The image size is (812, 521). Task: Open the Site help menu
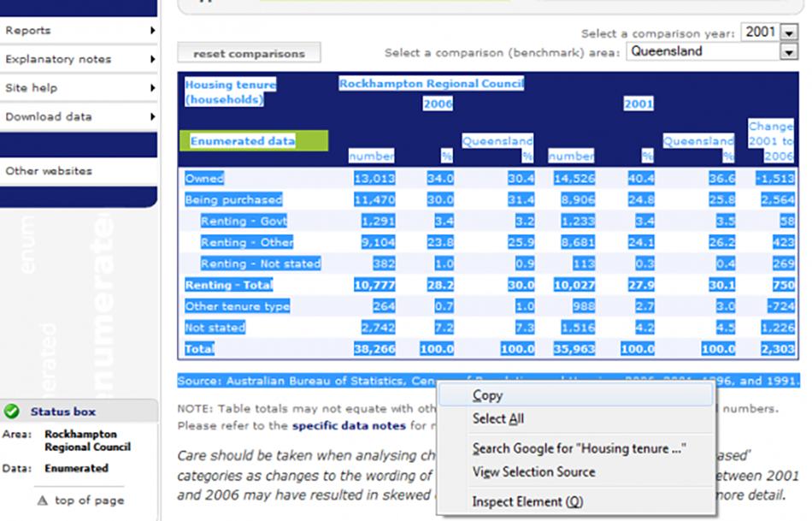point(79,87)
